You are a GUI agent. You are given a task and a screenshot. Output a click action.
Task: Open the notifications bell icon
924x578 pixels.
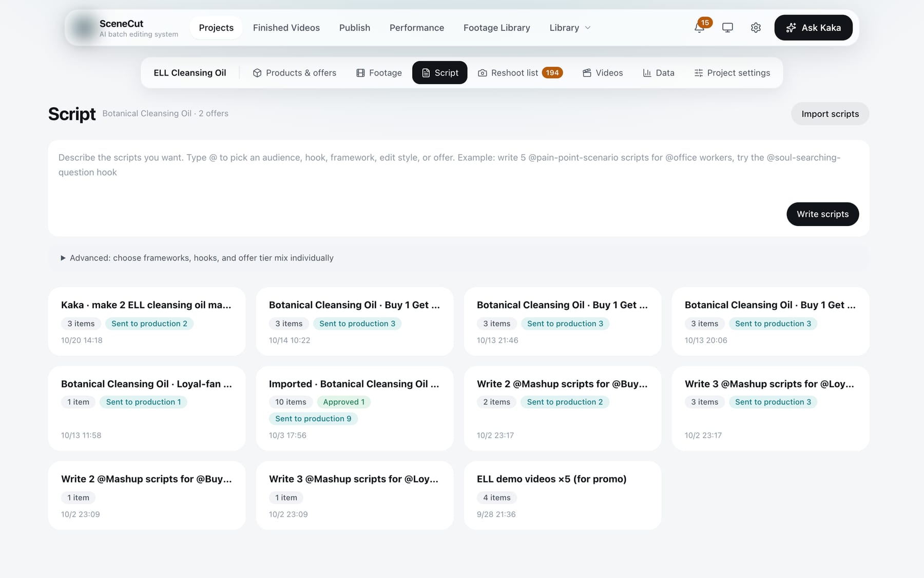tap(699, 28)
